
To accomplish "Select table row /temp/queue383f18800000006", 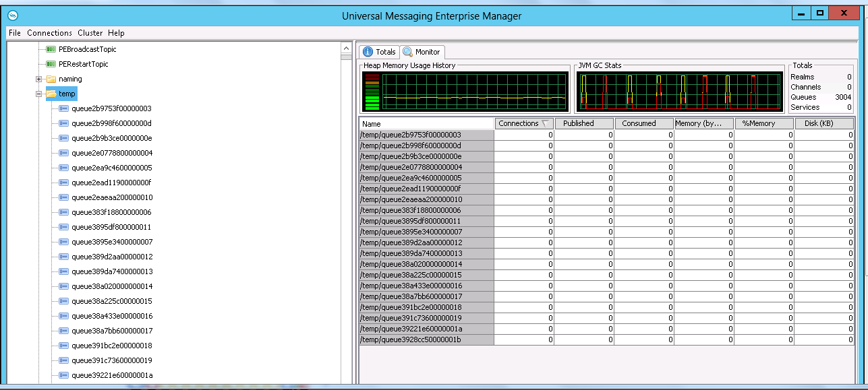I will [x=606, y=210].
